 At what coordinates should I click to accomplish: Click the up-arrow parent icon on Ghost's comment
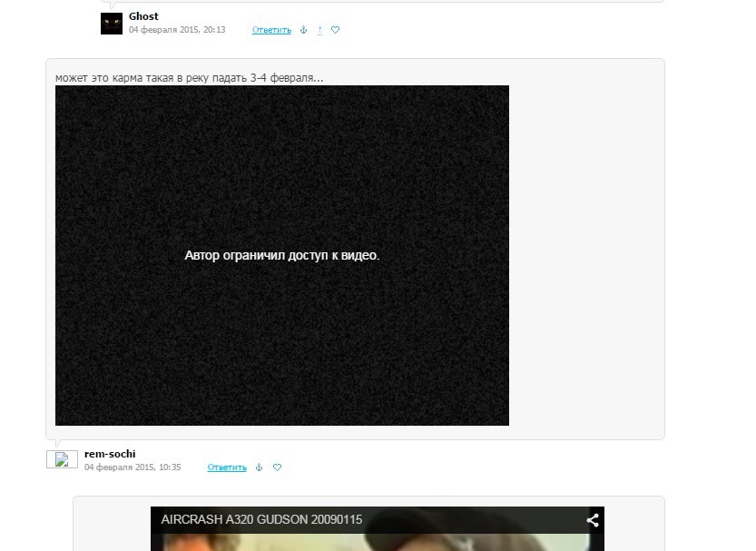click(x=319, y=30)
